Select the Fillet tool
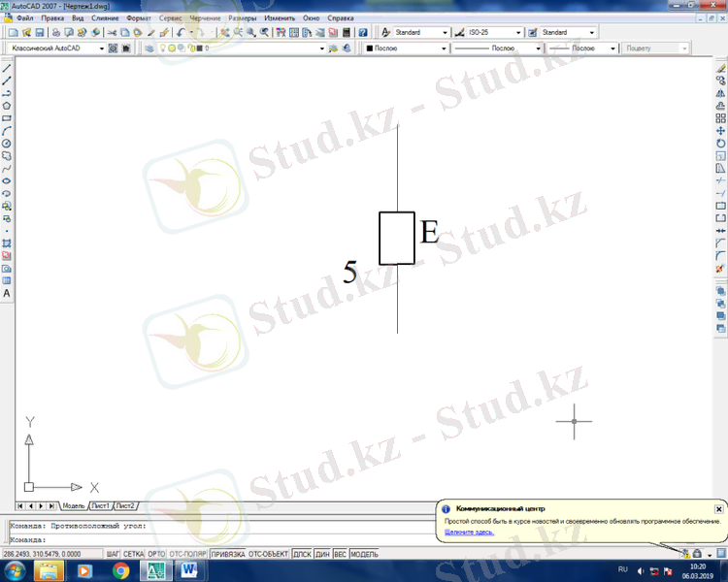 pos(720,256)
